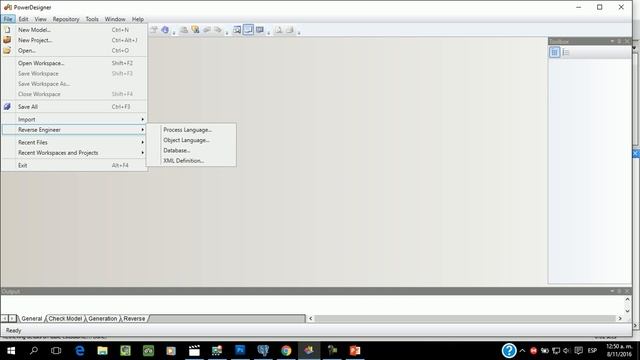This screenshot has height=360, width=640.
Task: Close the Toolbox panel
Action: pyautogui.click(x=627, y=41)
